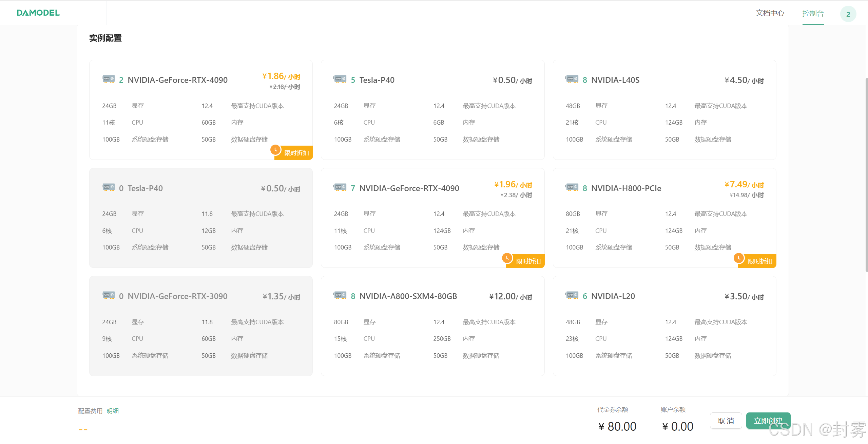Image resolution: width=868 pixels, height=444 pixels.
Task: Click GPU icon next to NVIDIA-A800-SXM4-80GB
Action: point(340,295)
